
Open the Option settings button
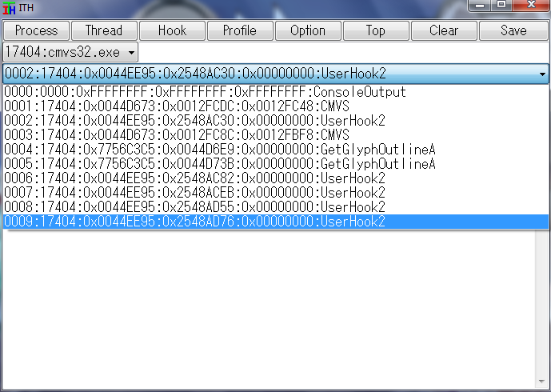click(x=308, y=30)
